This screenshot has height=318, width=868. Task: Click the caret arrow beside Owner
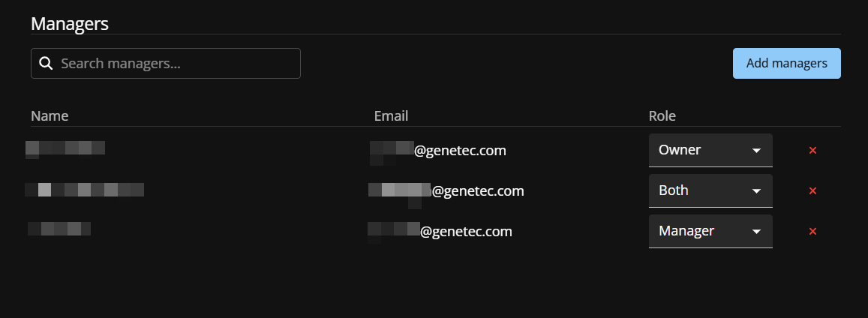tap(756, 151)
